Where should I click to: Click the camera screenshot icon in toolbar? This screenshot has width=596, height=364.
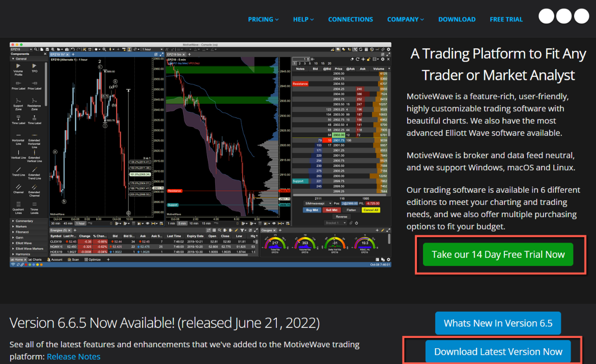pos(67,49)
